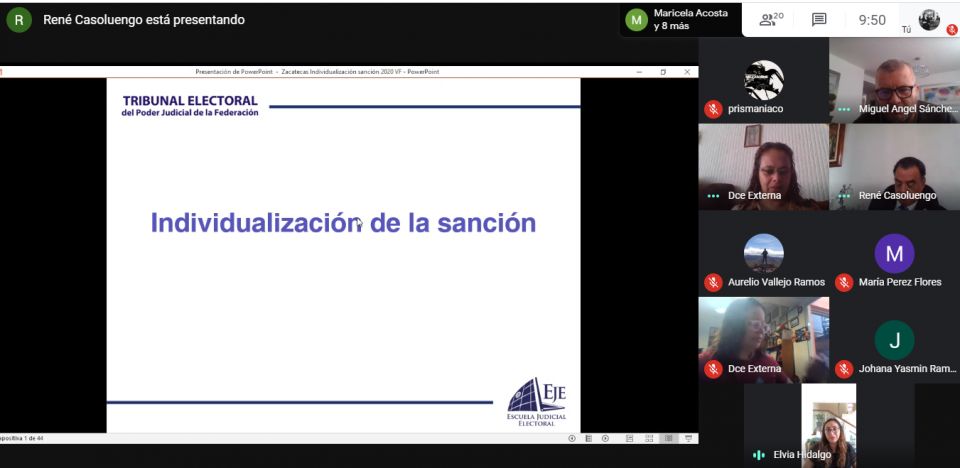Image resolution: width=960 pixels, height=468 pixels.
Task: Click the 9:50 meeting clock
Action: pos(872,20)
